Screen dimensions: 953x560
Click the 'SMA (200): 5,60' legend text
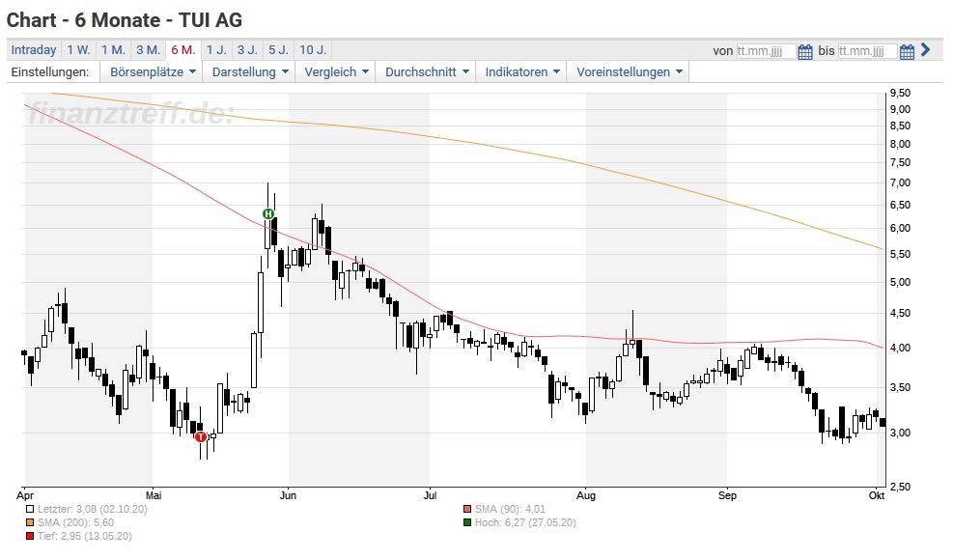tap(75, 523)
